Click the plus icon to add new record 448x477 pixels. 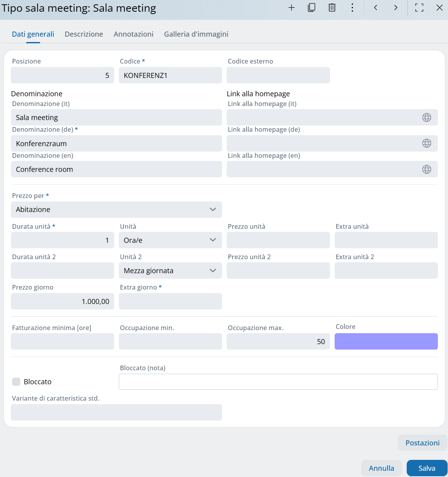pyautogui.click(x=291, y=8)
